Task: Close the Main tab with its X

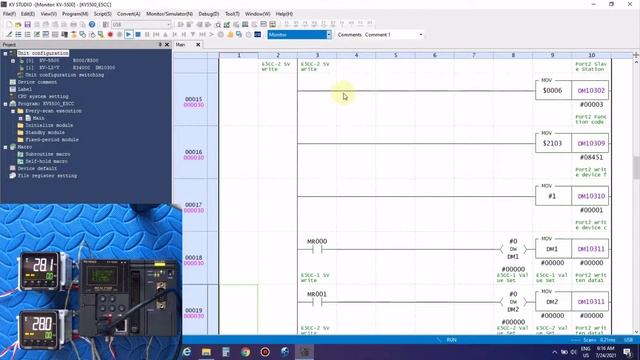Action: tap(198, 44)
